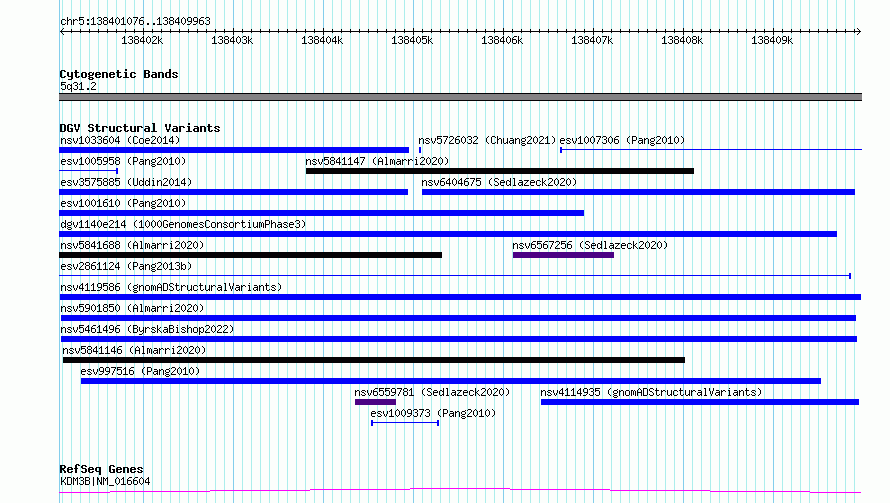Image resolution: width=890 pixels, height=503 pixels.
Task: Select the nsv5461496 blue variant bar
Action: [458, 339]
